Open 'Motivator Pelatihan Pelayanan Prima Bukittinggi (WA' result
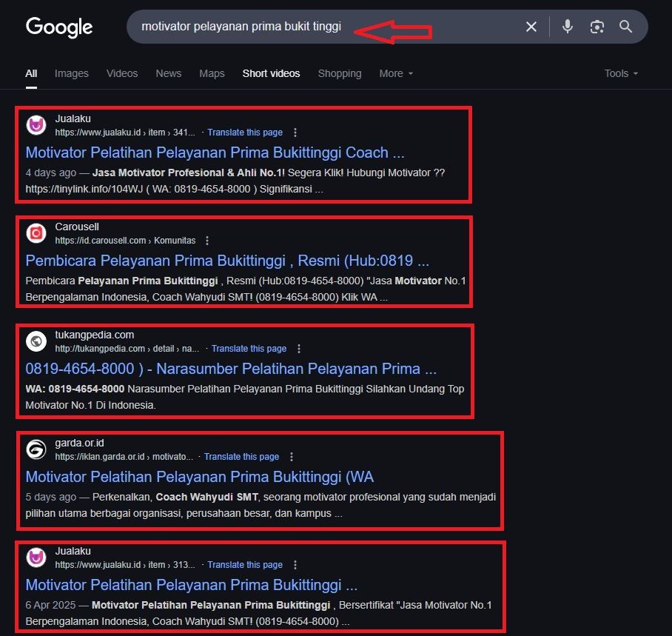Image resolution: width=672 pixels, height=636 pixels. click(199, 477)
